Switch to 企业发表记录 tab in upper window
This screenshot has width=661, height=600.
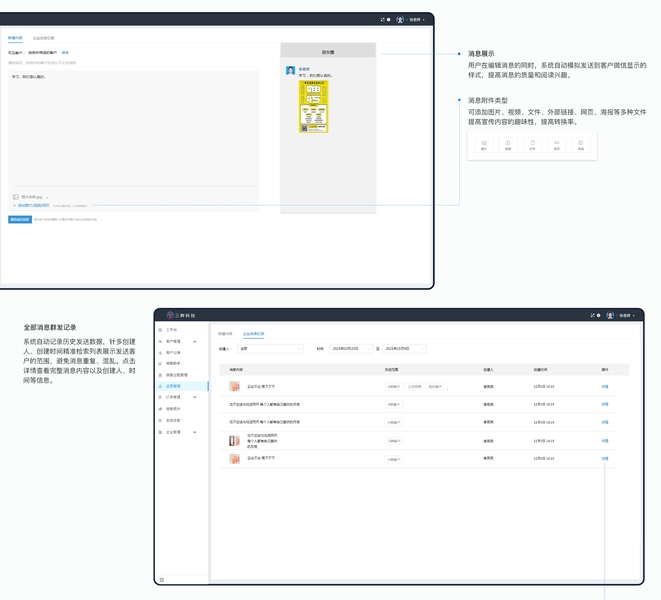point(43,38)
